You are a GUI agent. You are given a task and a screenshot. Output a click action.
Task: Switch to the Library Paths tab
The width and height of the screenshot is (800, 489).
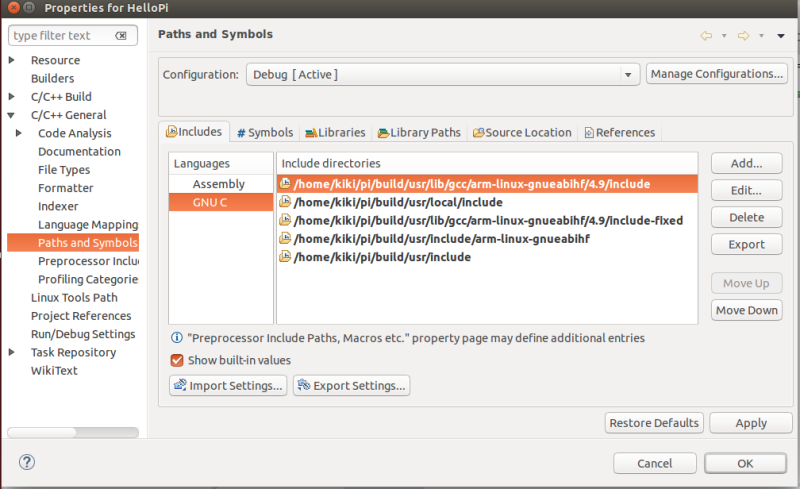tap(419, 133)
